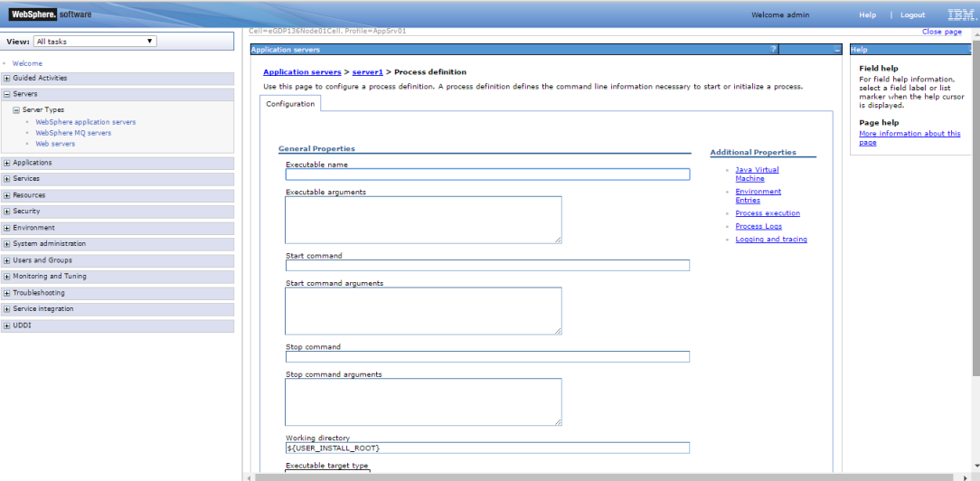Expand the System administration section
This screenshot has width=980, height=481.
[7, 244]
